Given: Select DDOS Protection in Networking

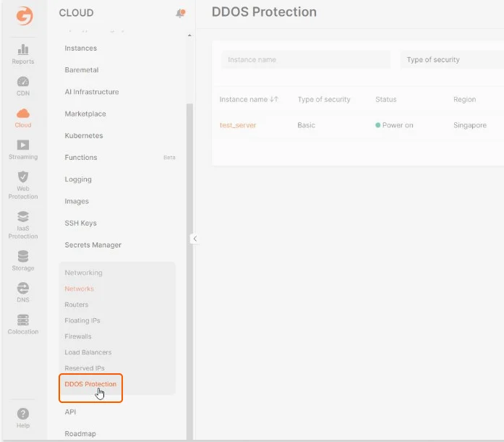Looking at the screenshot, I should [x=90, y=384].
